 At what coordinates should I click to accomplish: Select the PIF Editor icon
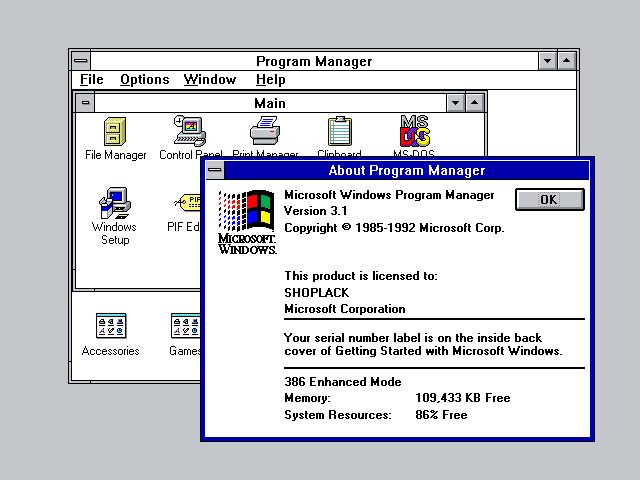188,202
